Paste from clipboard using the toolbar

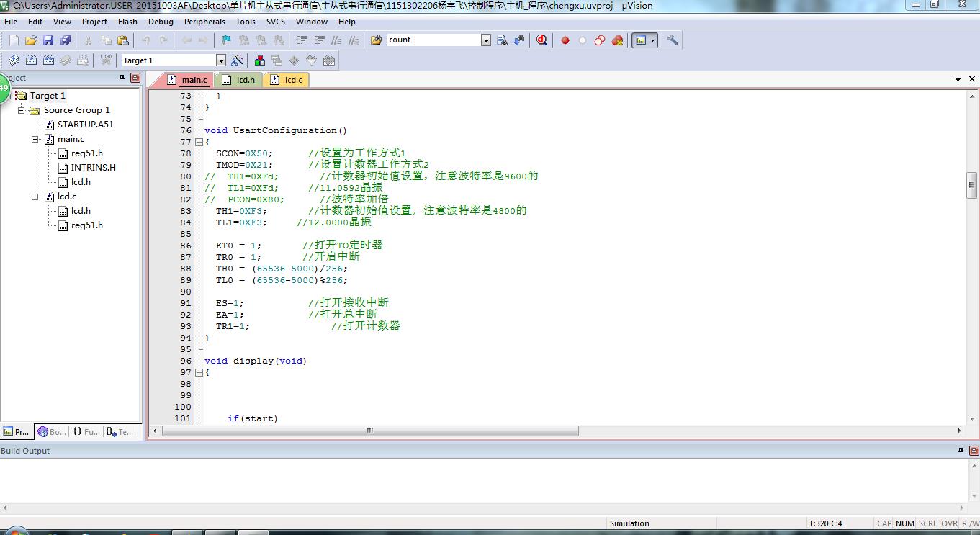[x=123, y=40]
